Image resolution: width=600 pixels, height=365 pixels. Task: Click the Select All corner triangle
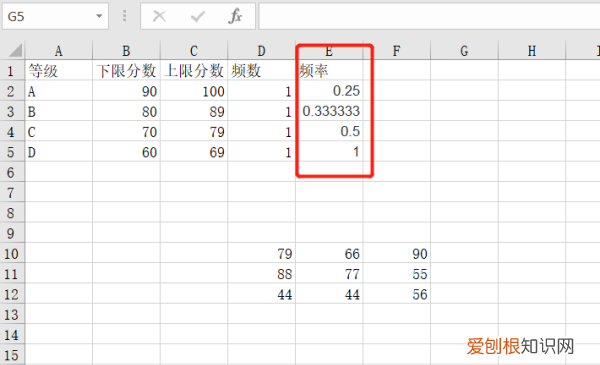click(15, 51)
